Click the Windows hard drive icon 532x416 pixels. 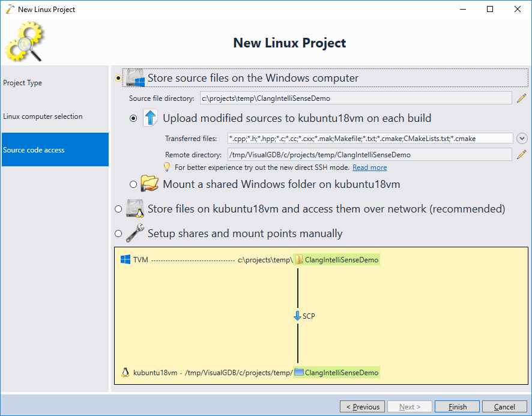click(135, 78)
